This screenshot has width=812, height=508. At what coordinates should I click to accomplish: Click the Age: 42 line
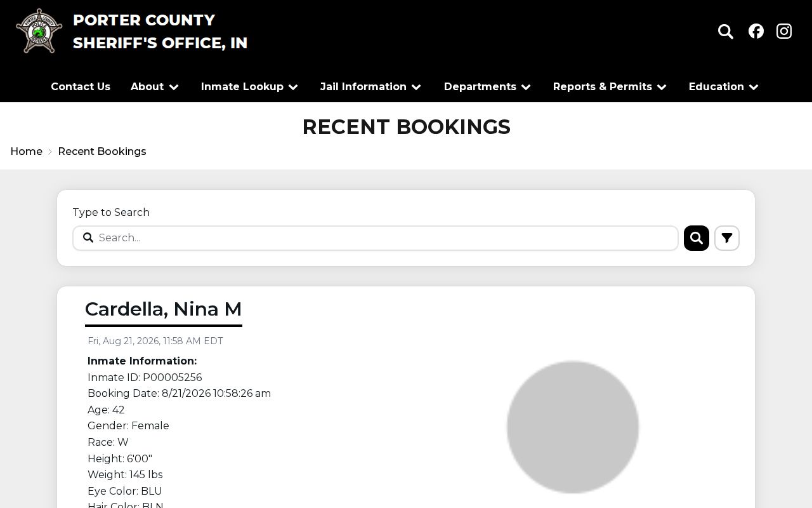[106, 410]
